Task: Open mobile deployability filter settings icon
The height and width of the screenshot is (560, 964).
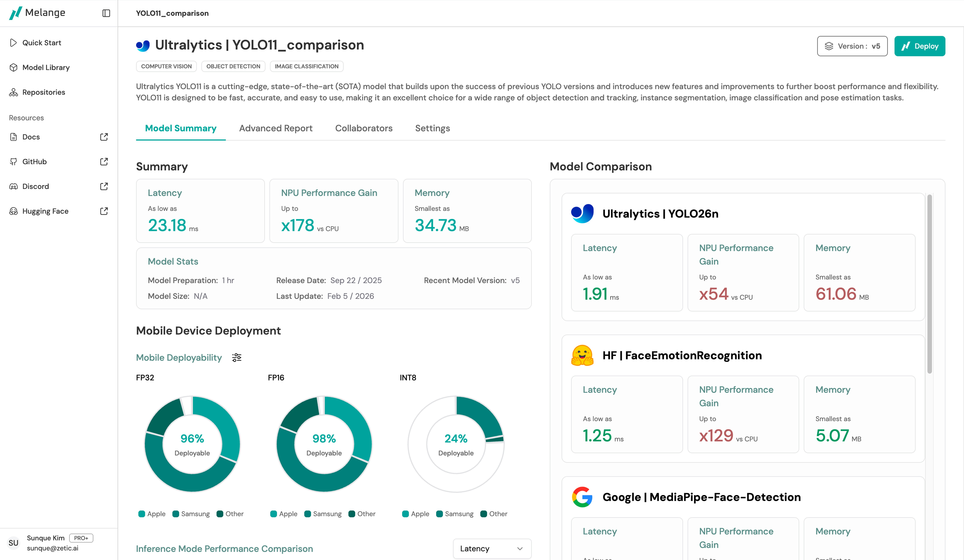Action: pyautogui.click(x=236, y=357)
